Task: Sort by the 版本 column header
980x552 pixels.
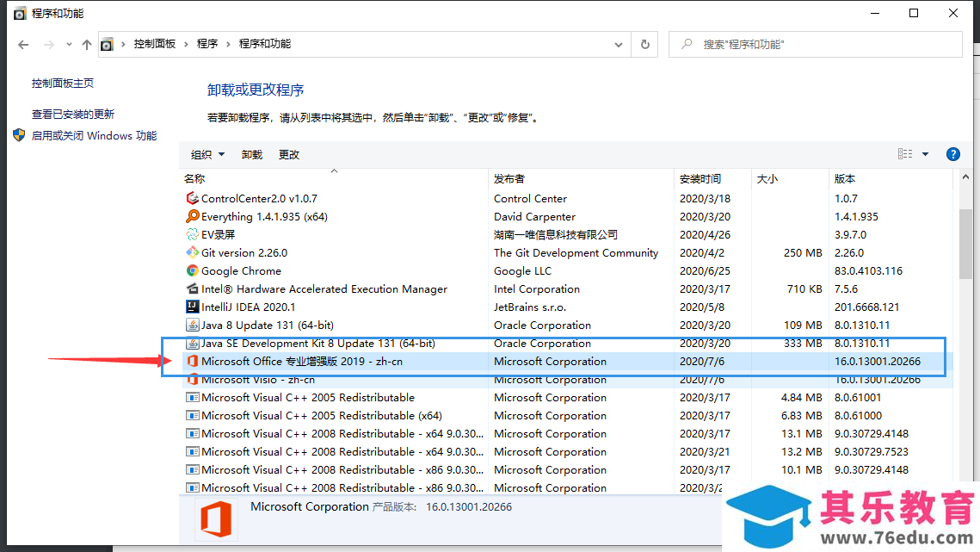Action: [891, 179]
